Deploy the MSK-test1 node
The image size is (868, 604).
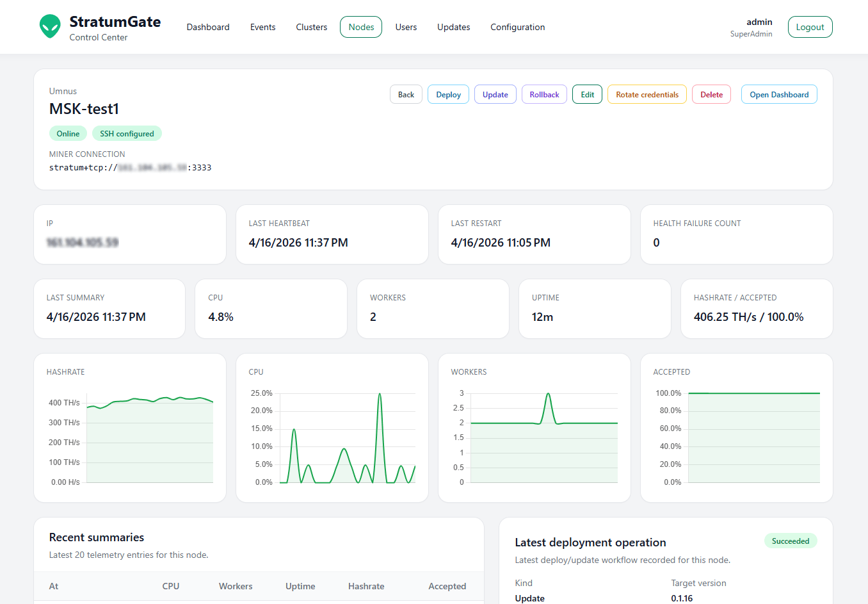point(448,94)
